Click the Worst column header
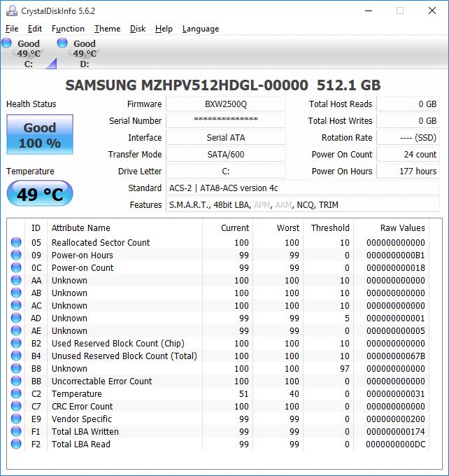449x476 pixels. [x=278, y=227]
